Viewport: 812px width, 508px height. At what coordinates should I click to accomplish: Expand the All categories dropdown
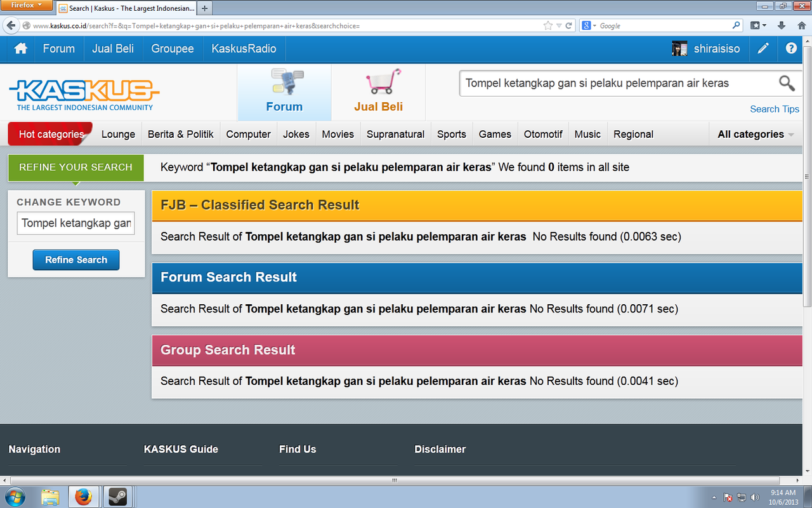[756, 134]
